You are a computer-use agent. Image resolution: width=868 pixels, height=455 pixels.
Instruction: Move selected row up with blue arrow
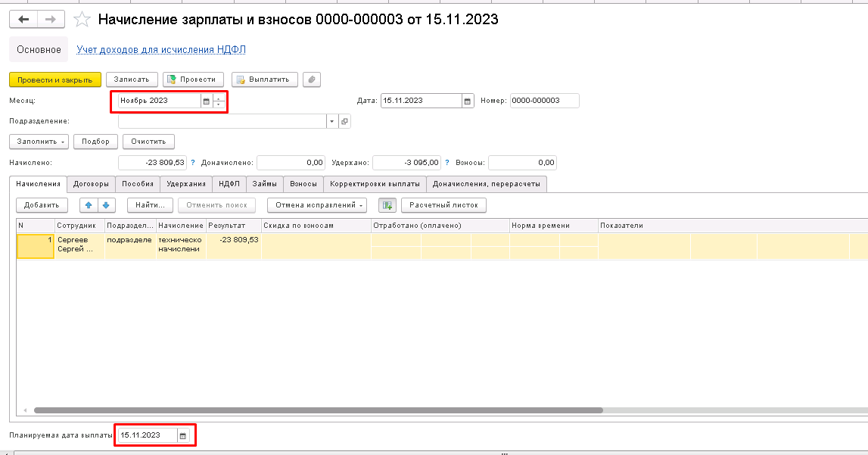point(89,205)
